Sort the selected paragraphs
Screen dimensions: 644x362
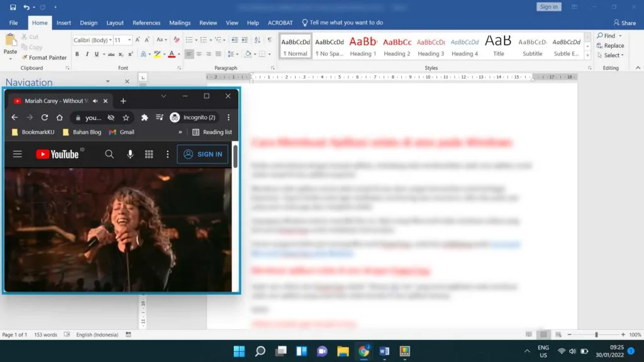[x=257, y=40]
